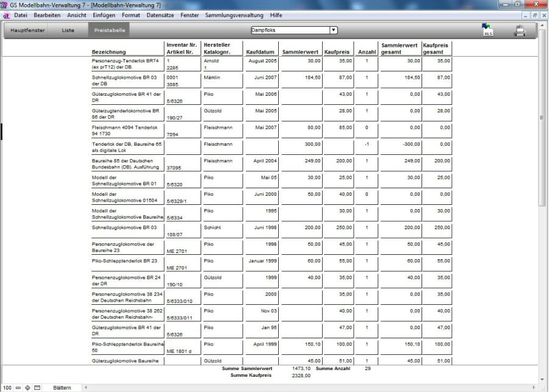549x392 pixels.
Task: Click the Bezeichnung column header
Action: pyautogui.click(x=109, y=52)
